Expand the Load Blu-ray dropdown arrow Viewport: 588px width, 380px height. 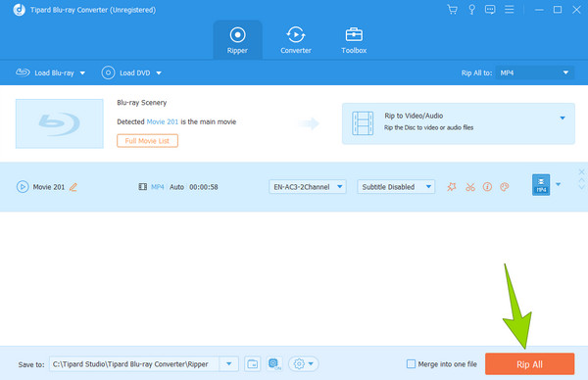point(82,73)
